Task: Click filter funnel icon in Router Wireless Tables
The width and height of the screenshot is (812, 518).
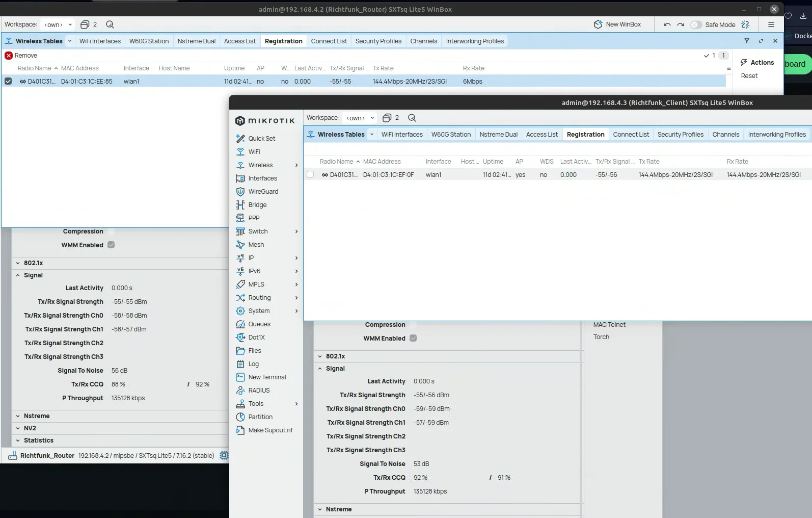Action: click(747, 41)
